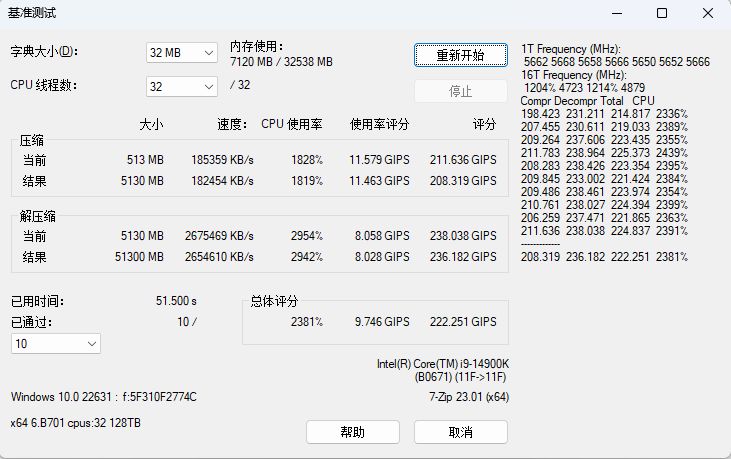The width and height of the screenshot is (731, 459).
Task: Click the 基准测试 window title
Action: (x=33, y=14)
